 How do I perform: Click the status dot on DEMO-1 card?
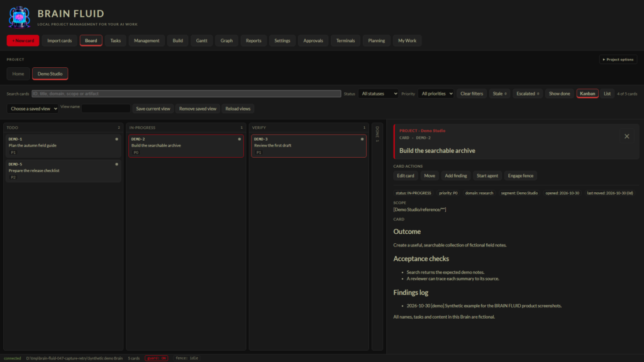(116, 139)
